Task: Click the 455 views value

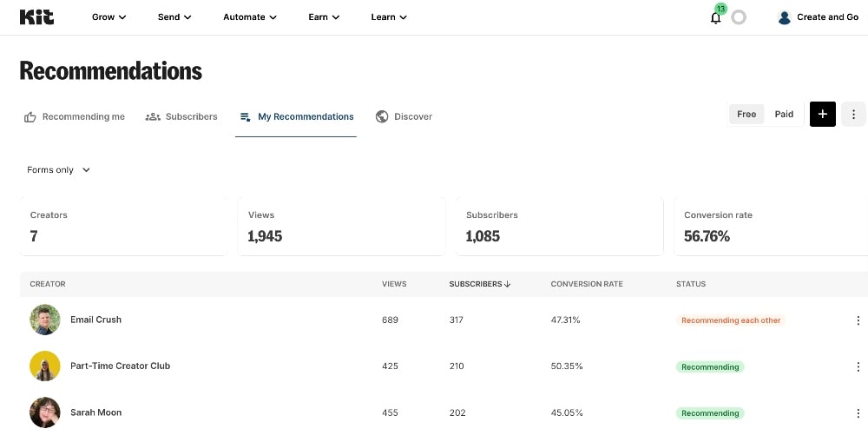Action: pos(390,413)
